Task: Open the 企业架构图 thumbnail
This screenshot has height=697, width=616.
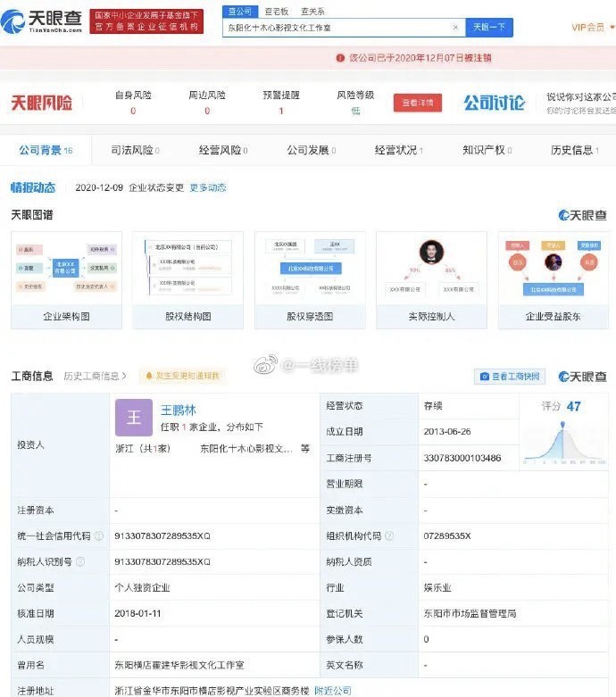Action: point(66,280)
